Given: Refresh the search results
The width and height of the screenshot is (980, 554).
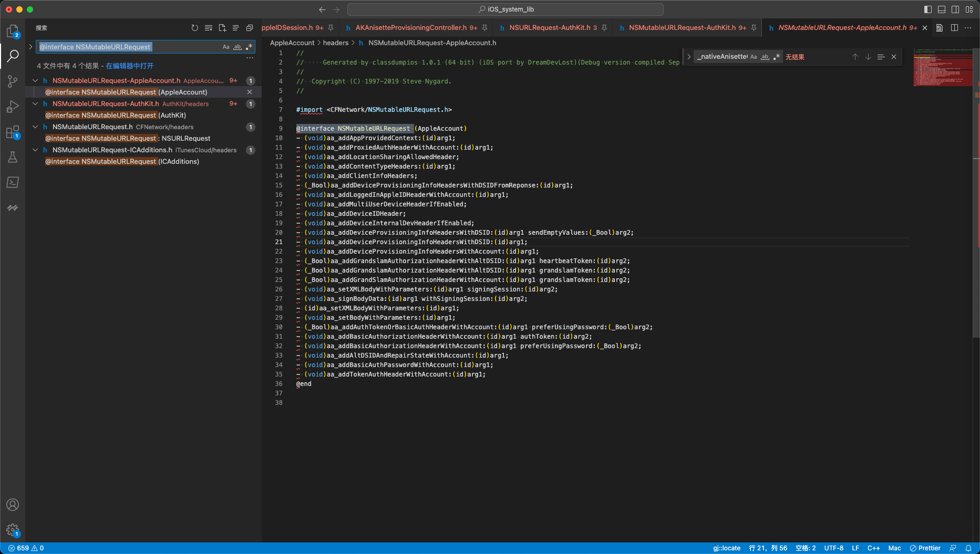Looking at the screenshot, I should [195, 28].
